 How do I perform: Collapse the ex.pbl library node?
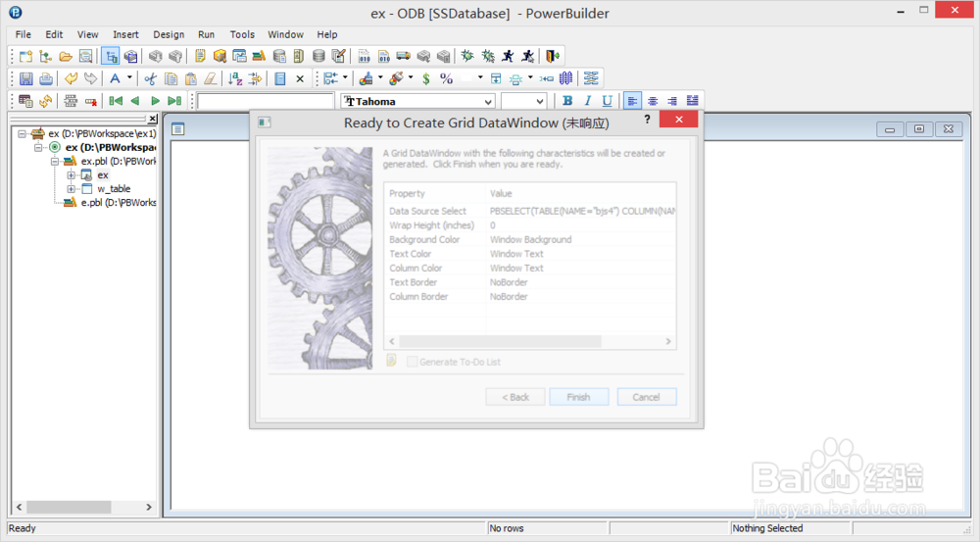coord(55,162)
